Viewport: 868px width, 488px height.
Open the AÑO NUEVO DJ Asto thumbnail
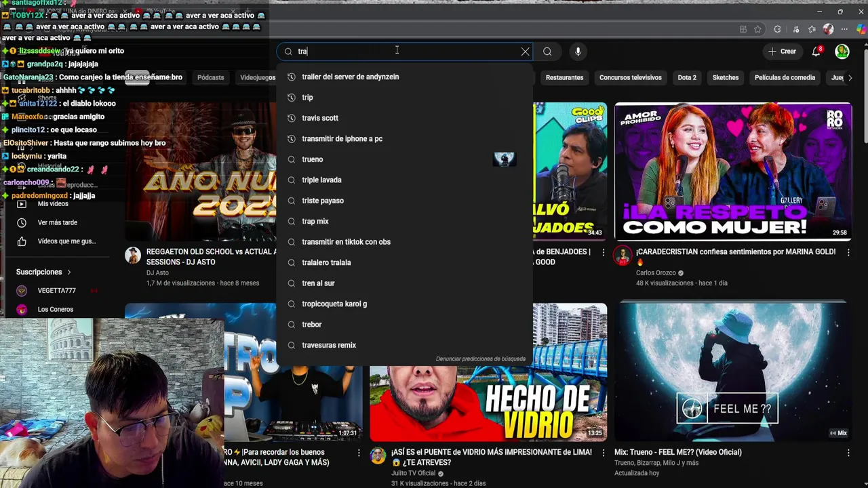[201, 171]
